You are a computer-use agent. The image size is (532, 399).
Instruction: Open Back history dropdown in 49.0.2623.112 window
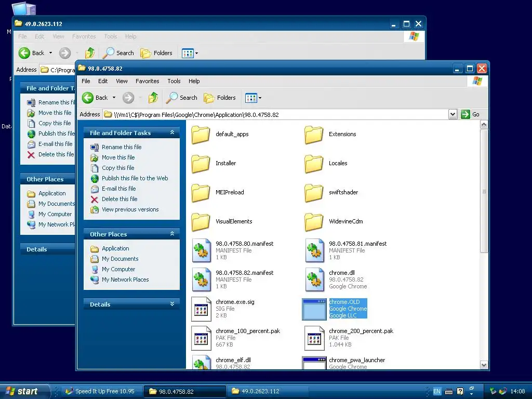click(x=50, y=53)
